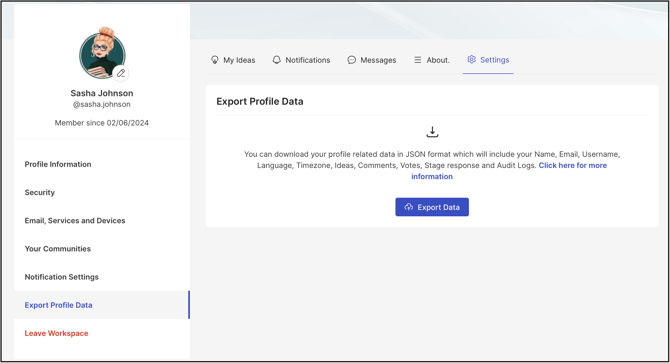The height and width of the screenshot is (363, 670).
Task: Click the gear icon beside Settings
Action: point(471,59)
